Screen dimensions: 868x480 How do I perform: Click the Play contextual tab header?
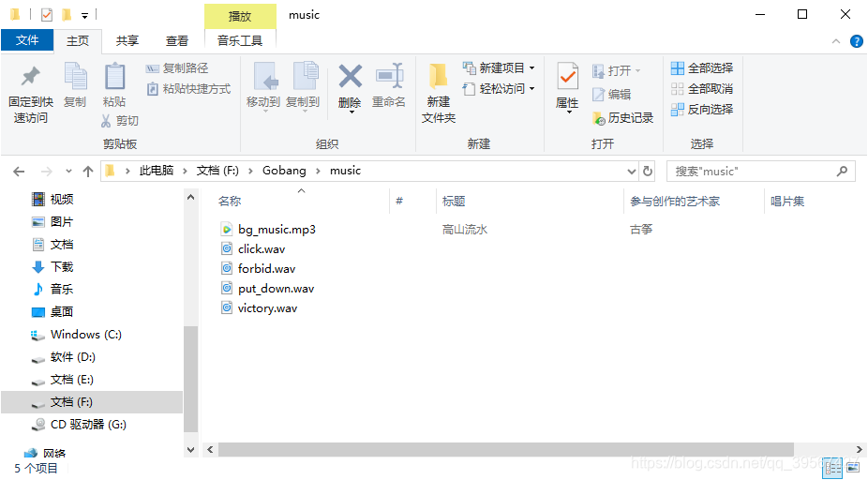240,16
